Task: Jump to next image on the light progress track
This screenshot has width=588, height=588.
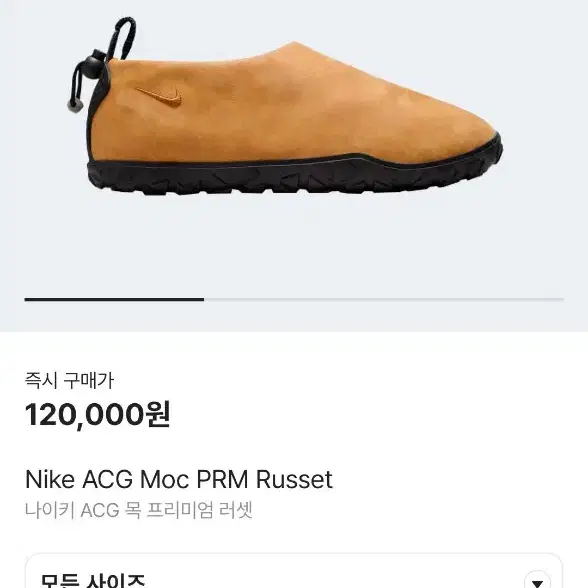Action: pos(384,299)
